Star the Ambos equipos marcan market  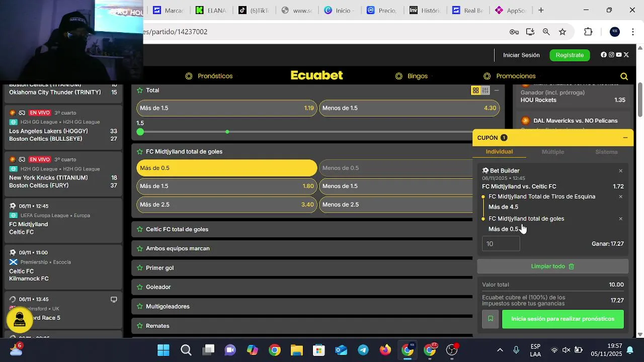coord(140,248)
